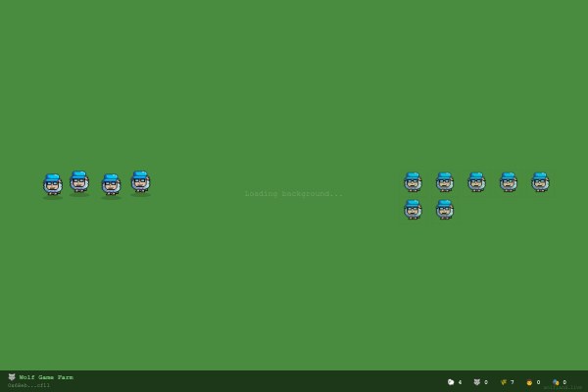Click the wolf count icon in status bar
The width and height of the screenshot is (588, 392).
pos(476,382)
